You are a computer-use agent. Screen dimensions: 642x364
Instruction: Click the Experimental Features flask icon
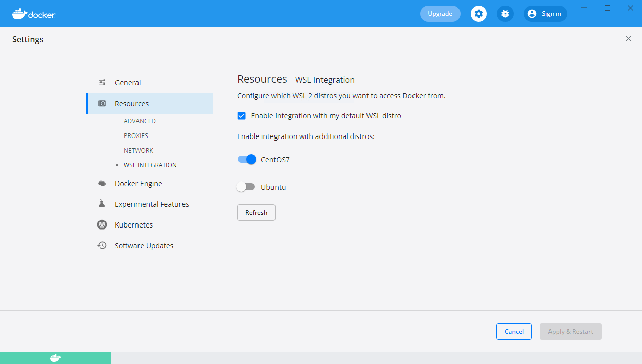pos(102,204)
